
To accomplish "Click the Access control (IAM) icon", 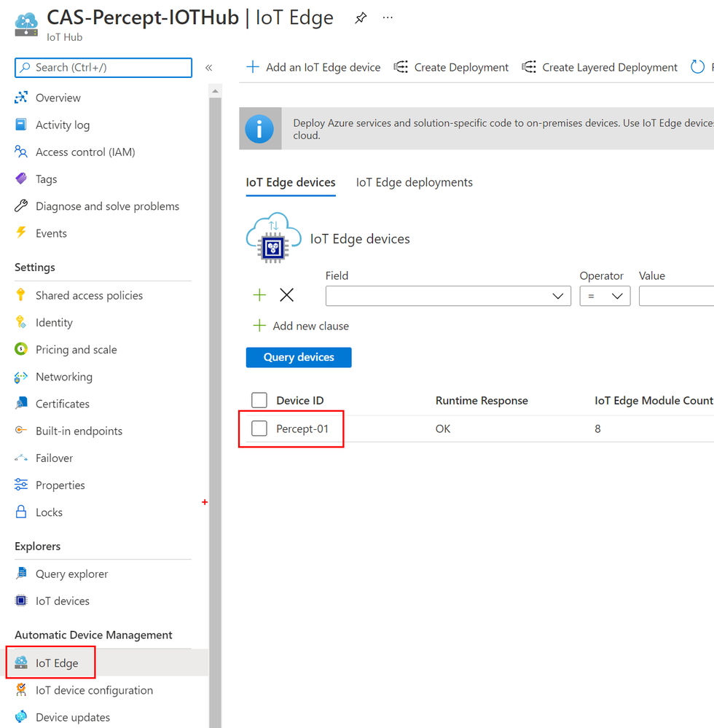I will 21,152.
